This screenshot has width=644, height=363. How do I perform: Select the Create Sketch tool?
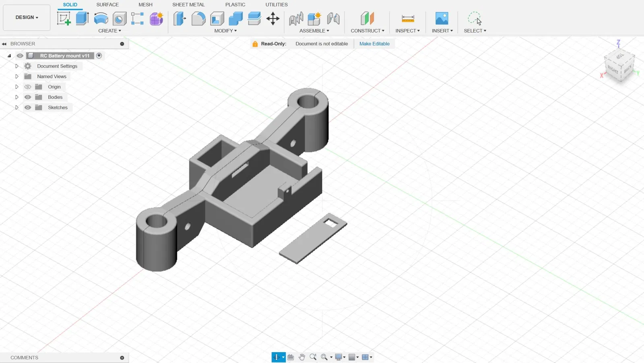click(64, 18)
